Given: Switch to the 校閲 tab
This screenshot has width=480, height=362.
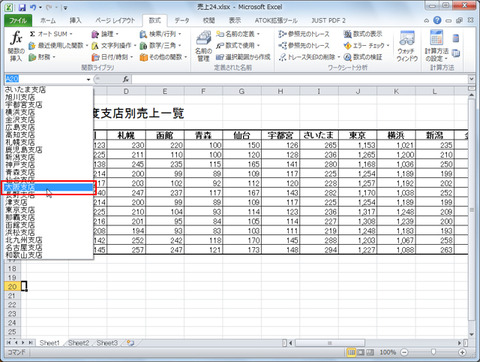Looking at the screenshot, I should tap(209, 20).
